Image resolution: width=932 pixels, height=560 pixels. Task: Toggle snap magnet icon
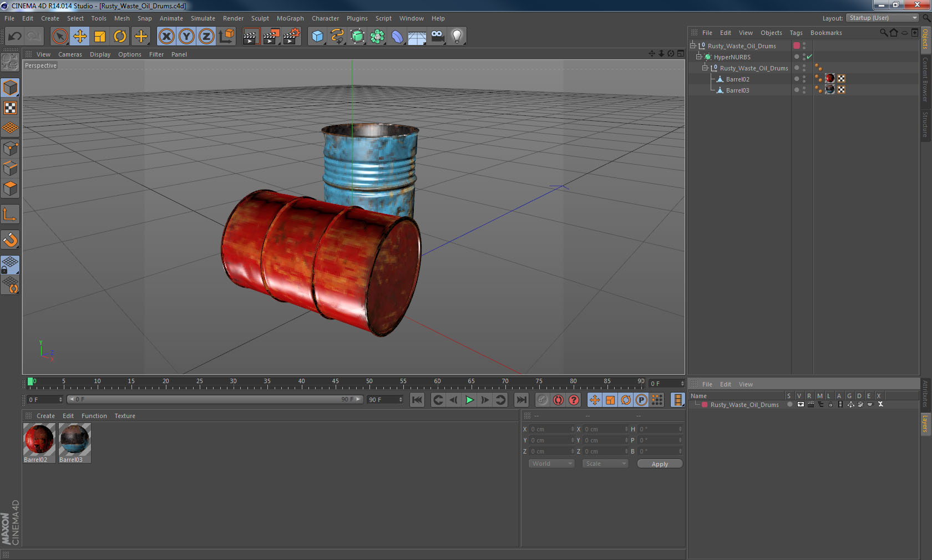coord(10,240)
